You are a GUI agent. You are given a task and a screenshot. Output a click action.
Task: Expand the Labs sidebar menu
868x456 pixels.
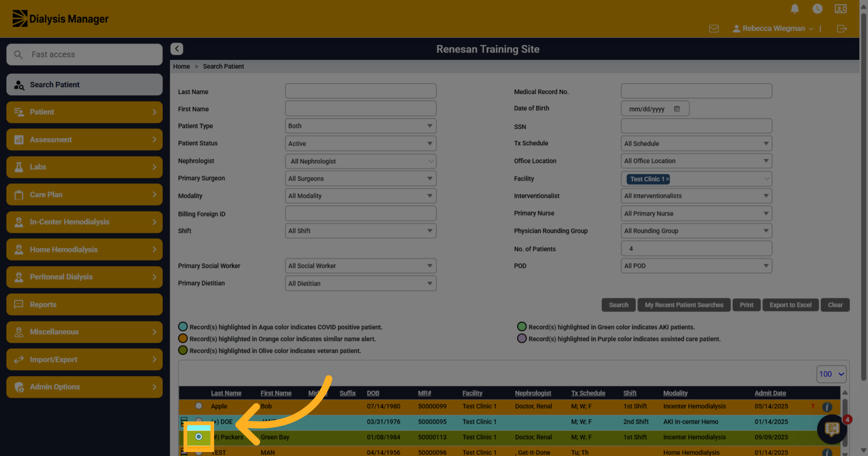pos(84,167)
